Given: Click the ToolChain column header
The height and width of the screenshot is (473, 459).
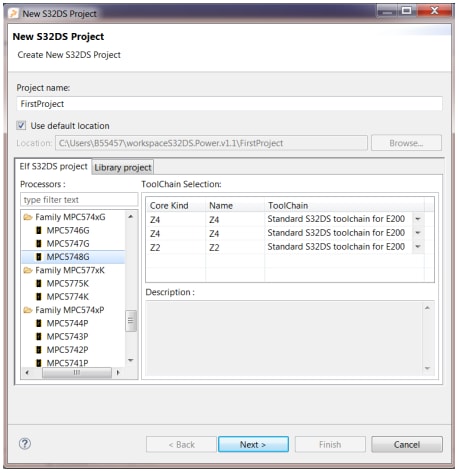Looking at the screenshot, I should click(x=345, y=206).
